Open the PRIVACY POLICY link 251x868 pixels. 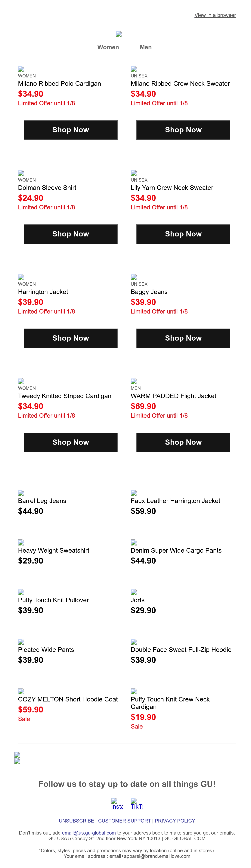coord(175,821)
